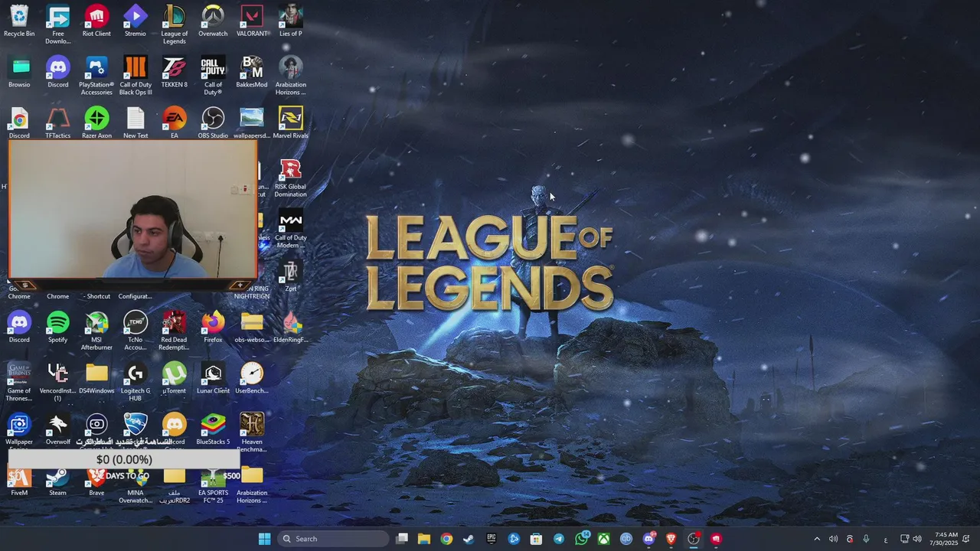Click the taskbar Search box

pos(333,539)
